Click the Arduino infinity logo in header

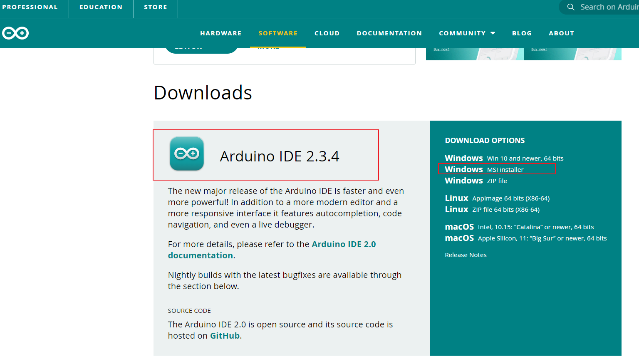(15, 33)
